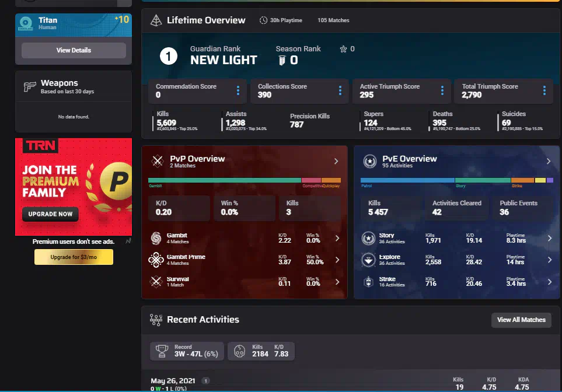Expand the PvE Overview chevron
This screenshot has width=562, height=392.
(549, 161)
